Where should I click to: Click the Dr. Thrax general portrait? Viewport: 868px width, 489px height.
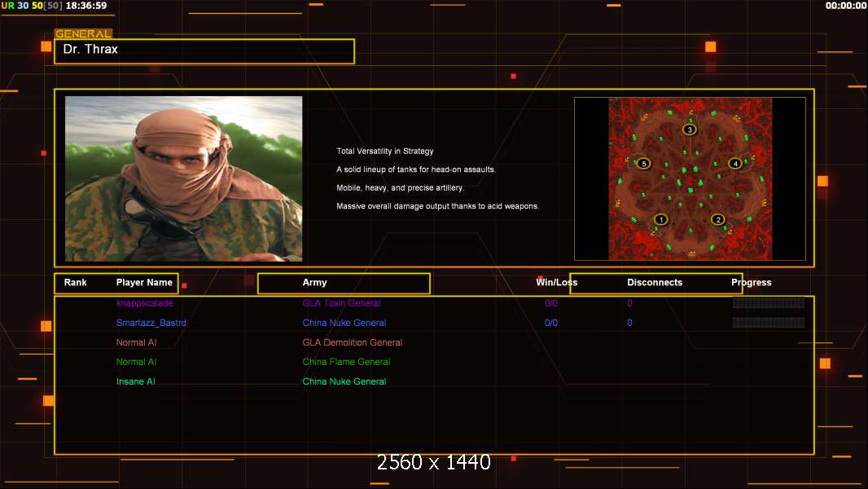click(183, 178)
